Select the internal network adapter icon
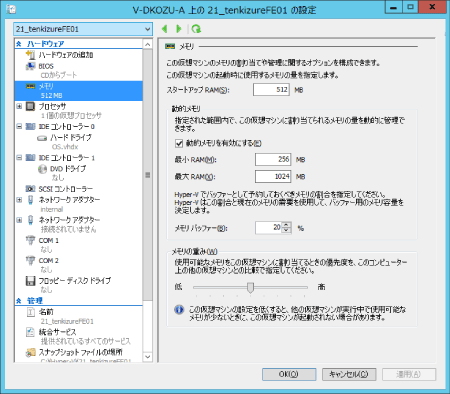Screen dimensions: 450x394 [x=30, y=200]
